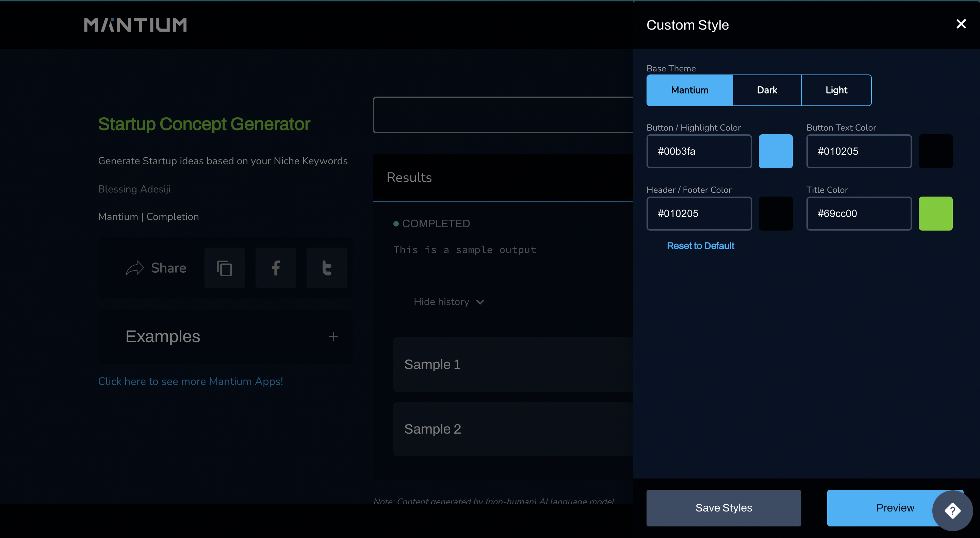980x538 pixels.
Task: Switch base theme to Light
Action: 836,90
